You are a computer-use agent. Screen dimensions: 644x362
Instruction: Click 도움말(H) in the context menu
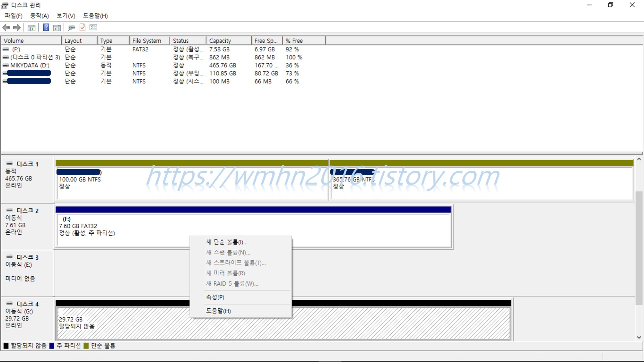(218, 311)
